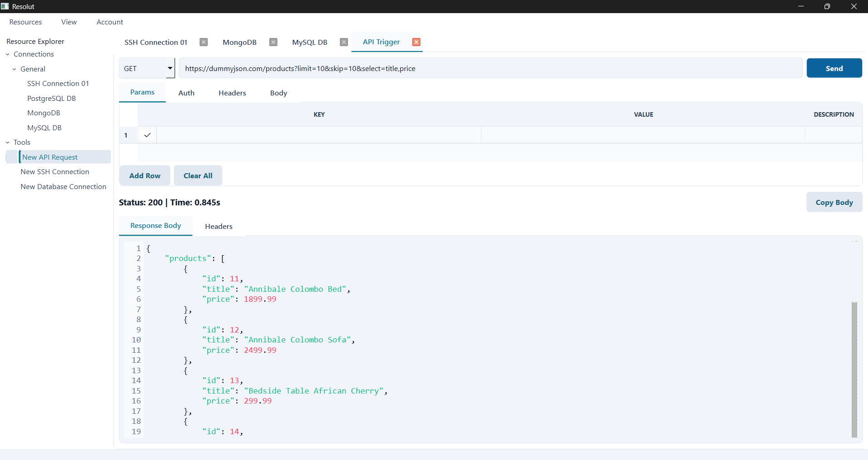Screen dimensions: 868x460
Task: Close the MySQL DB tab
Action: [x=344, y=42]
